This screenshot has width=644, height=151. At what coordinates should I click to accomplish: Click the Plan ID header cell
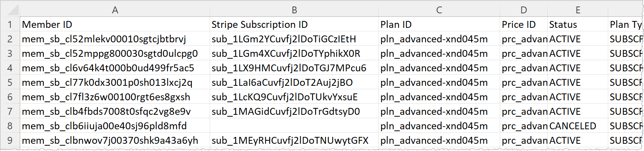[439, 24]
